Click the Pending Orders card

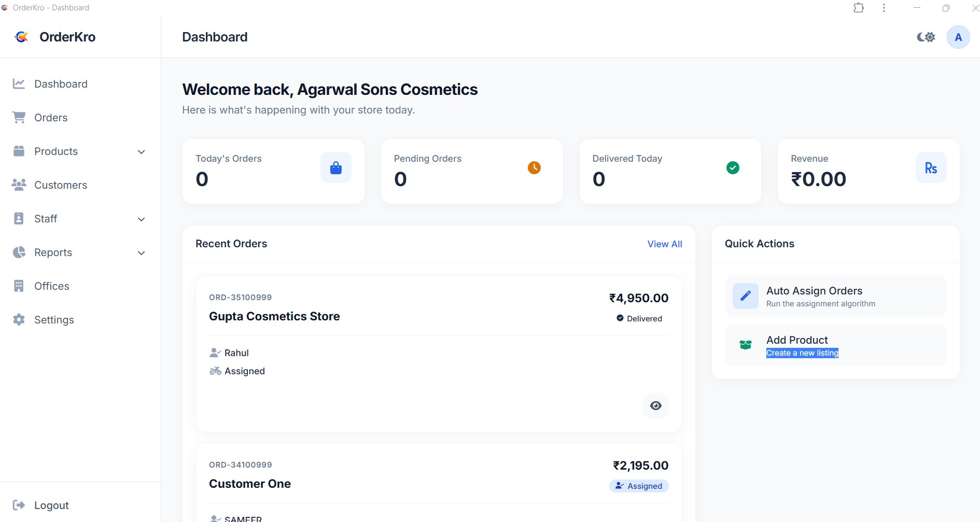coord(472,171)
